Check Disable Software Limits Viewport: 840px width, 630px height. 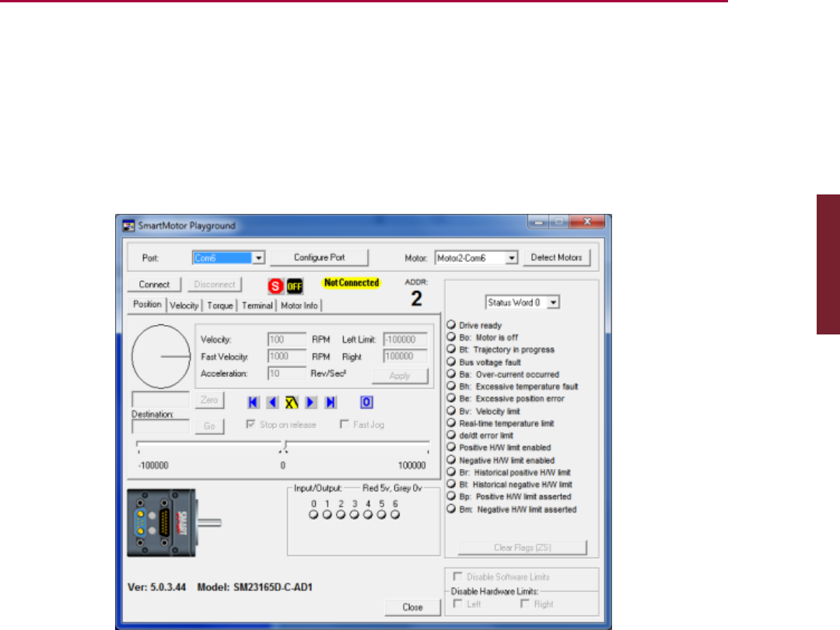click(x=457, y=576)
